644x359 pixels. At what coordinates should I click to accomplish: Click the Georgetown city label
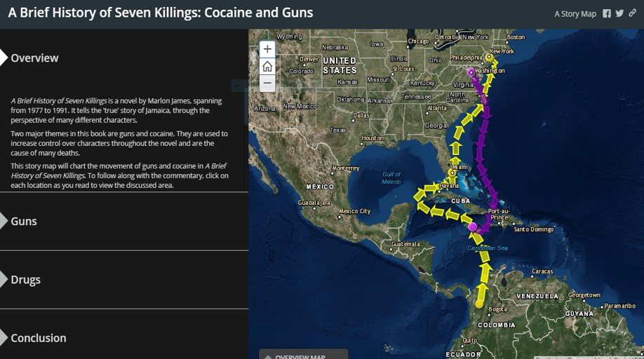(x=584, y=295)
